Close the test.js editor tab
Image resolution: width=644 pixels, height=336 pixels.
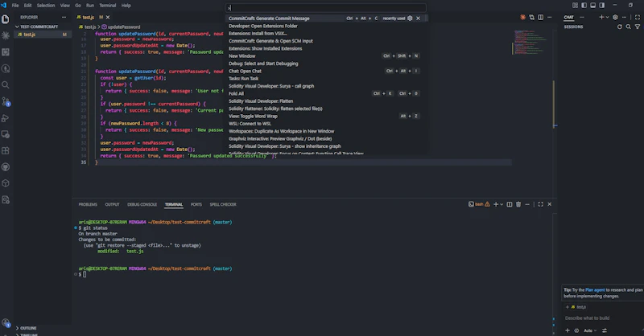[108, 17]
